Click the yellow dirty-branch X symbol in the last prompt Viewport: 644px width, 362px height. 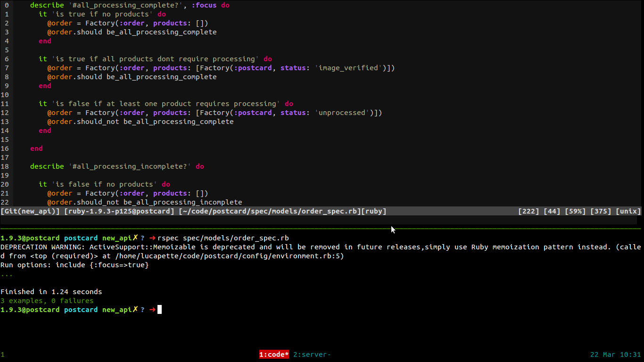coord(135,309)
